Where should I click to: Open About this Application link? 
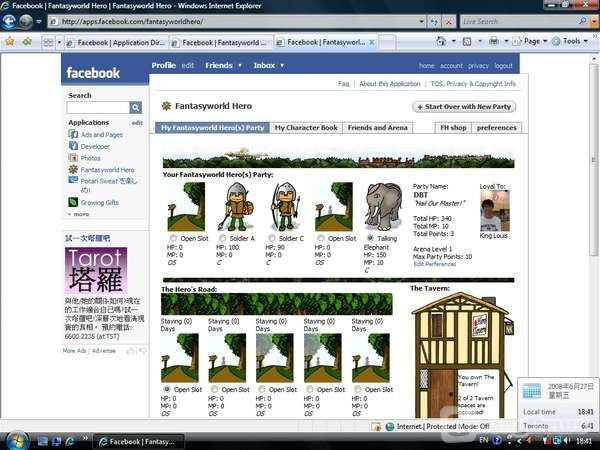click(390, 83)
